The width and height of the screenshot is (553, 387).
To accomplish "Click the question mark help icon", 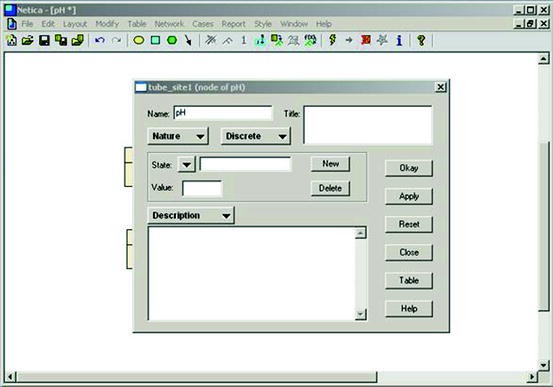I will 421,40.
